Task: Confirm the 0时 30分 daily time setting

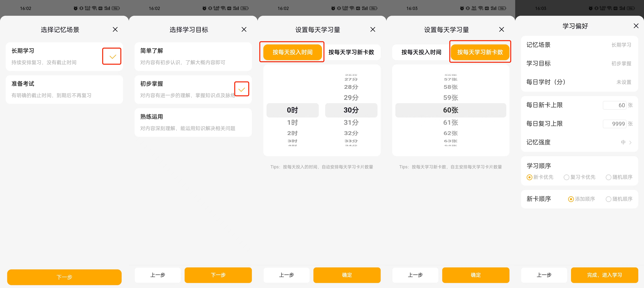Action: pyautogui.click(x=347, y=275)
